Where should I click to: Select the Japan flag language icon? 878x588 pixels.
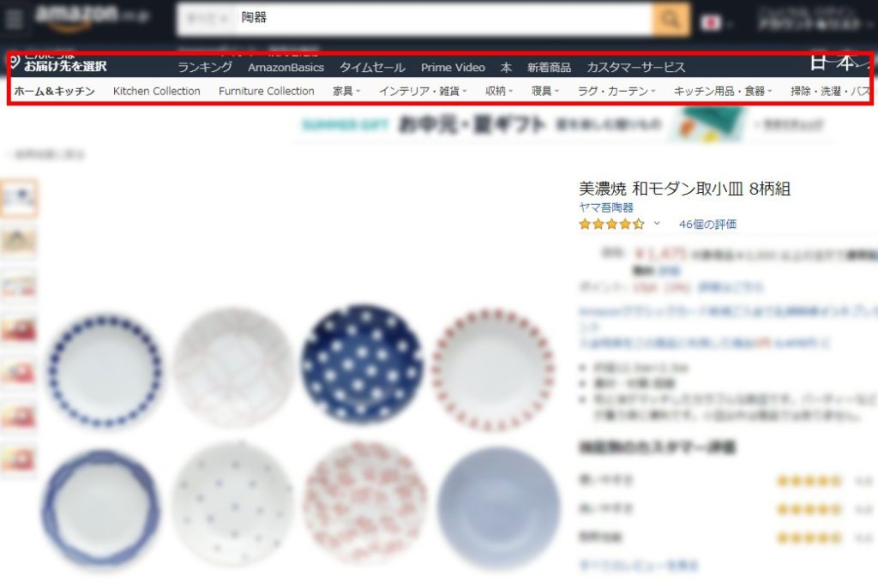711,23
